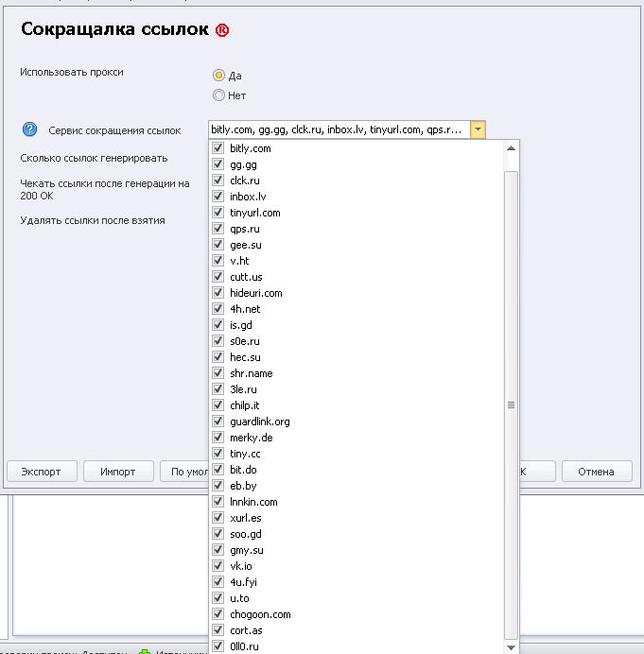Uncheck the v.ht checkbox

pos(218,261)
